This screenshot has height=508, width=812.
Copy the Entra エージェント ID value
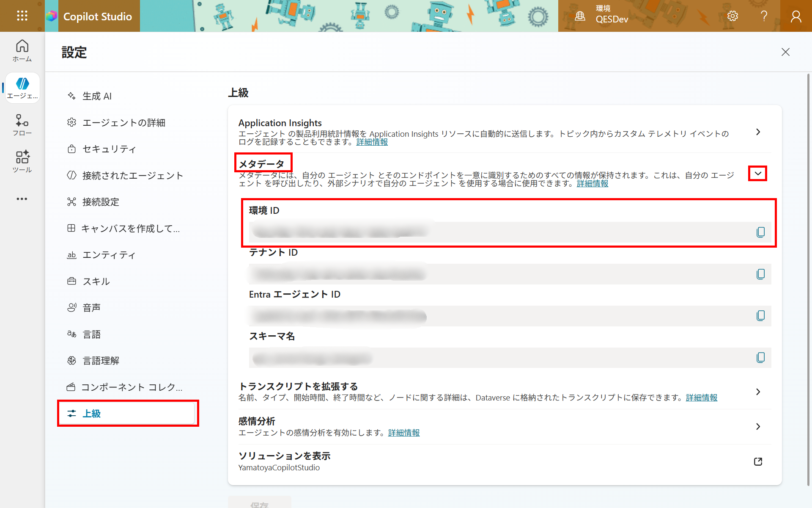coord(760,316)
